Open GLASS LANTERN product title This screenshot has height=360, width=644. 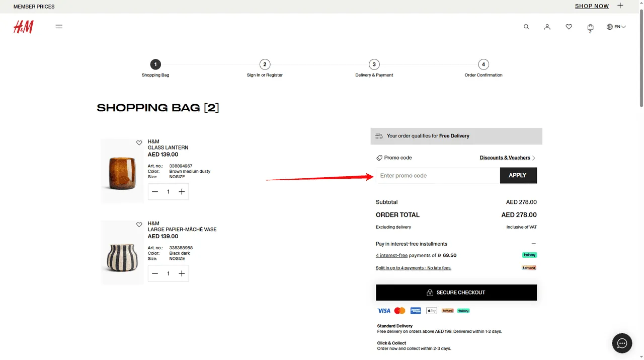coord(168,148)
